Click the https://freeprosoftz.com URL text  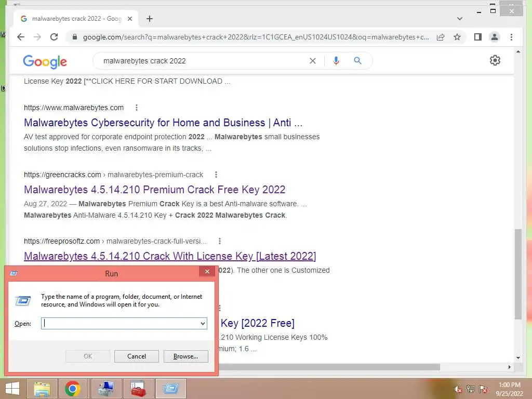(x=62, y=241)
